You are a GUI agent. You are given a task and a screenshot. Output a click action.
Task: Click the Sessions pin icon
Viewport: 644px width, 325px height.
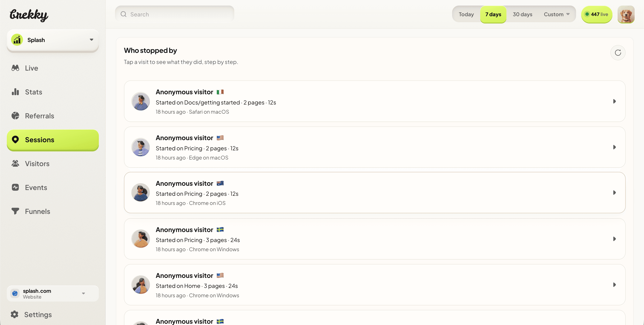tap(15, 140)
